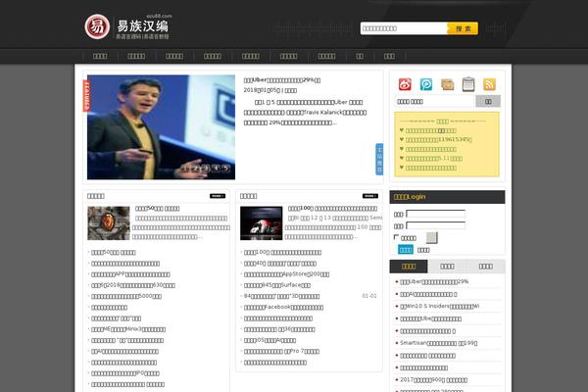This screenshot has height=392, width=588.
Task: Open the orange RSS feed icon
Action: point(489,84)
